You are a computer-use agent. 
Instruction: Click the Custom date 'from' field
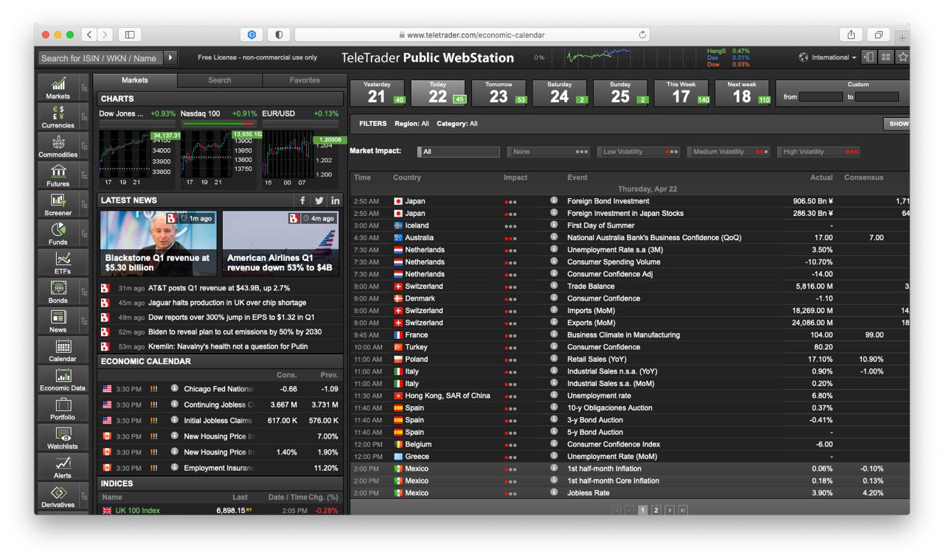click(x=821, y=97)
